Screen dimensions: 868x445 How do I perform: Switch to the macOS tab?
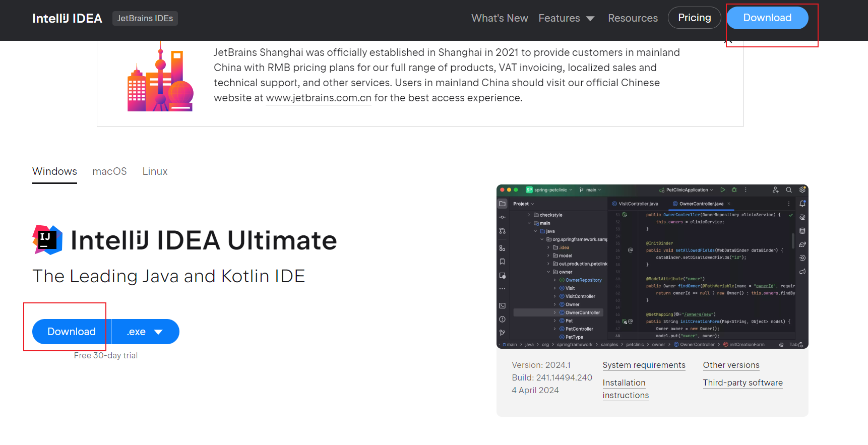tap(109, 171)
